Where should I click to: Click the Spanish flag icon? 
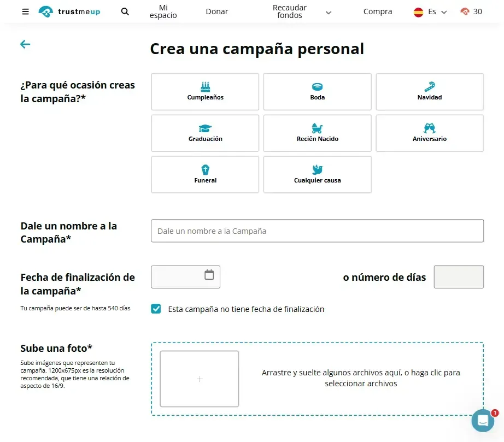click(x=418, y=12)
